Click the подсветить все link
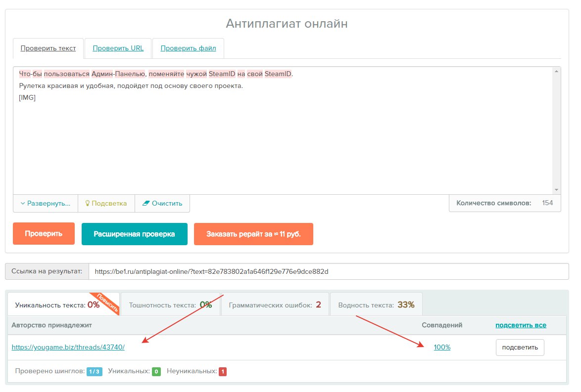581x392 pixels. click(x=521, y=325)
